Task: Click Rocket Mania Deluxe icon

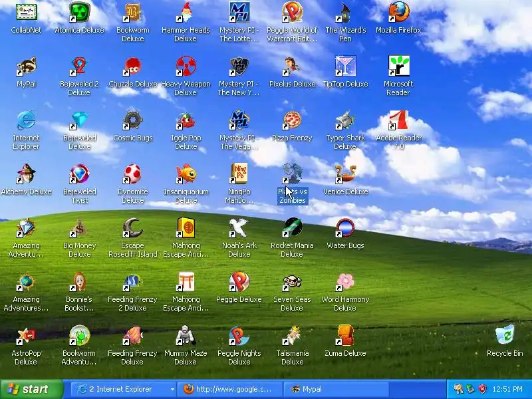Action: (292, 227)
